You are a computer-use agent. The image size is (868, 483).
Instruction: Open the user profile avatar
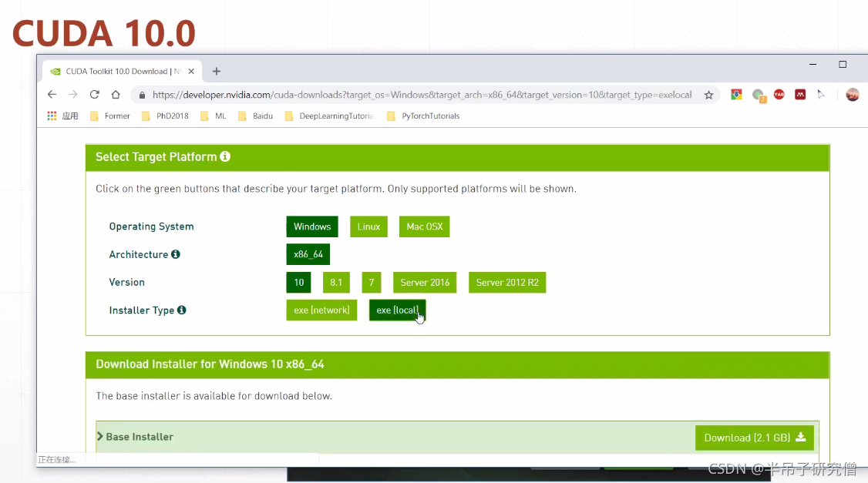(853, 95)
